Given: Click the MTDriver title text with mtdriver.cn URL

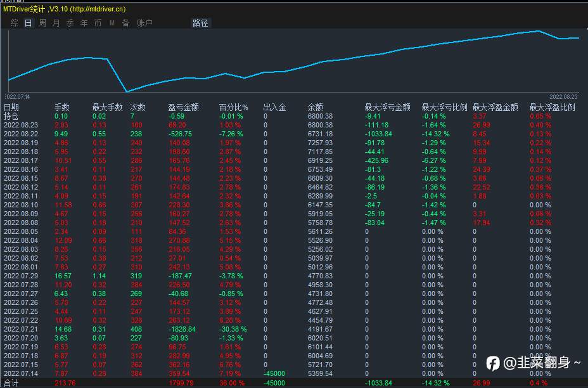Looking at the screenshot, I should click(65, 9).
